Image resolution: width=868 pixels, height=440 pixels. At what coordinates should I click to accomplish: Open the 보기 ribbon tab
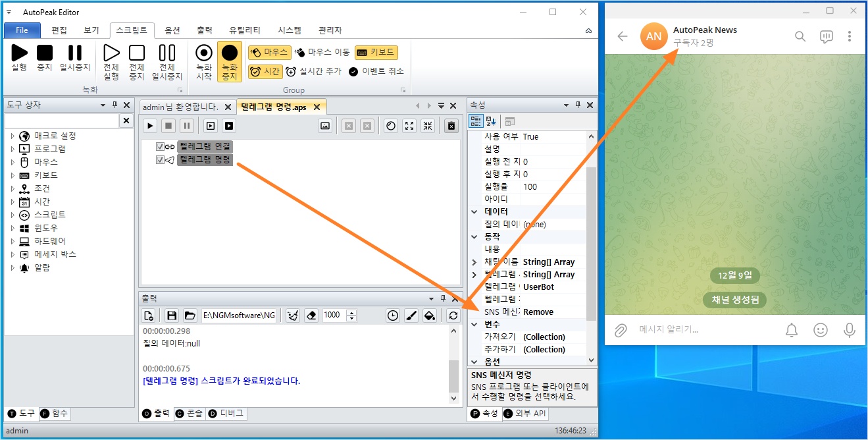(91, 30)
